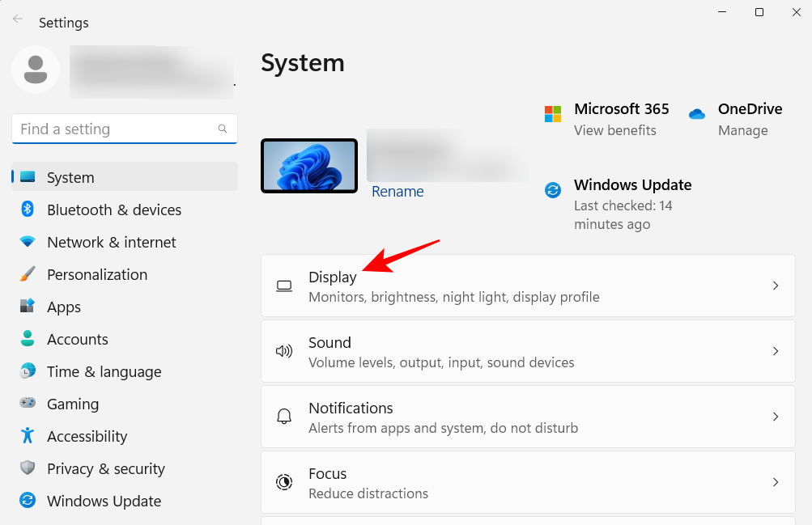Select the Accessibility icon
This screenshot has height=525, width=812.
click(28, 436)
